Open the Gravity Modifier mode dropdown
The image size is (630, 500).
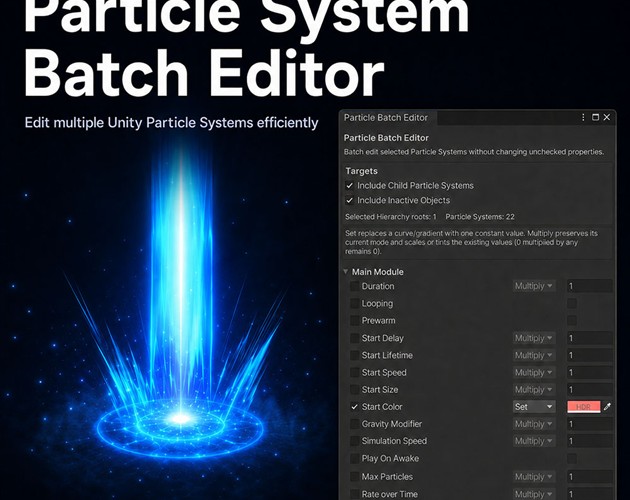pos(534,424)
